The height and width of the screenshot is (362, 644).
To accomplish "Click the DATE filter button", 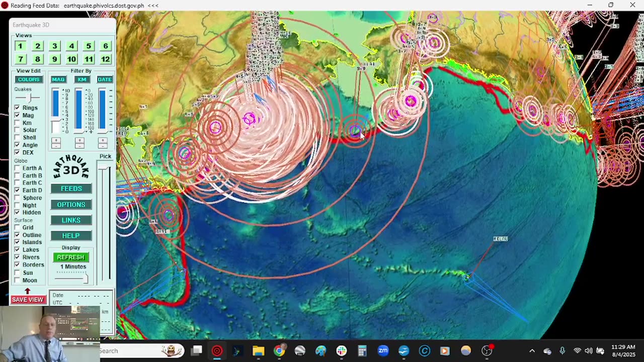I will click(x=105, y=79).
